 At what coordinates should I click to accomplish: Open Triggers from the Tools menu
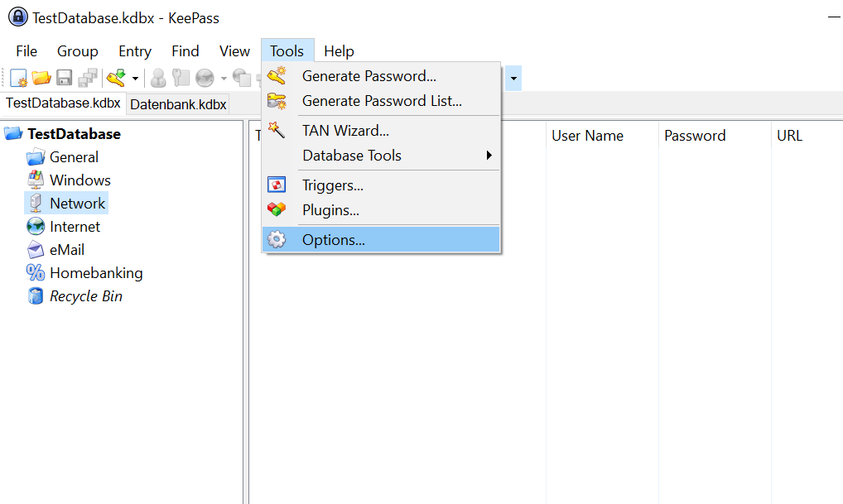[x=381, y=185]
